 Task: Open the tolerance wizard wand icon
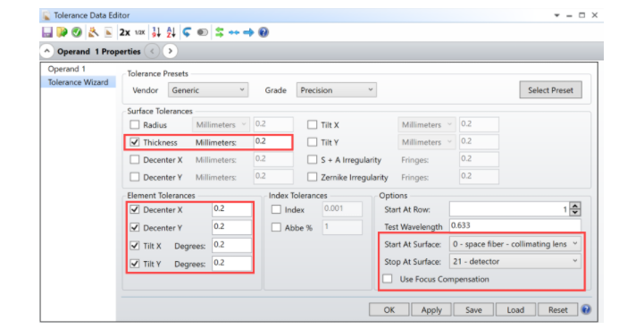94,32
